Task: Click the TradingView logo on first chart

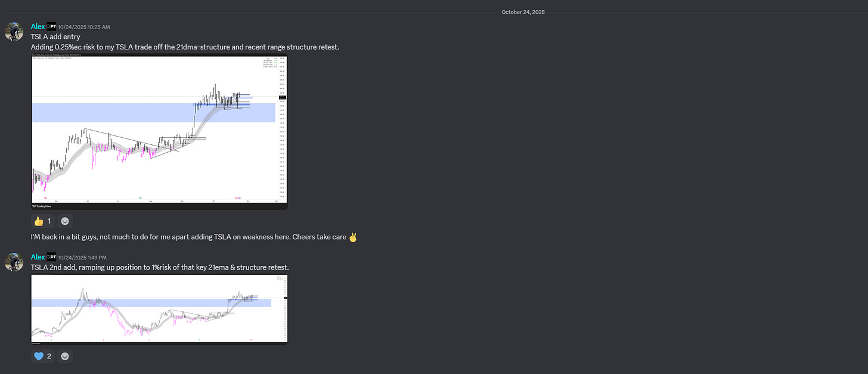Action: point(43,206)
